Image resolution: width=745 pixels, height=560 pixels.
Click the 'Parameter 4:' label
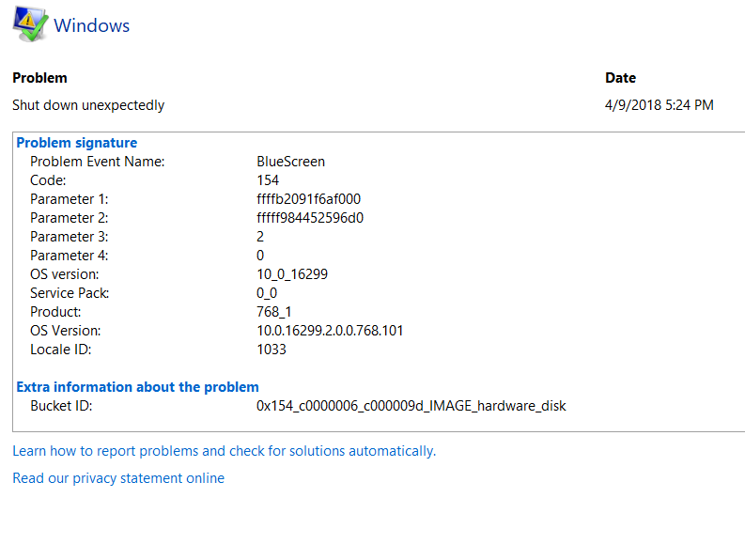(x=70, y=256)
